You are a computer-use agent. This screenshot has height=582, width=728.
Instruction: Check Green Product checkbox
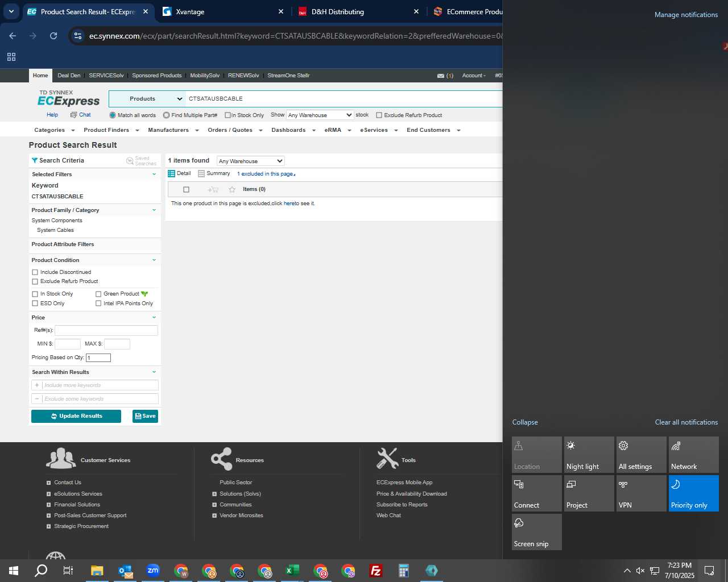98,294
